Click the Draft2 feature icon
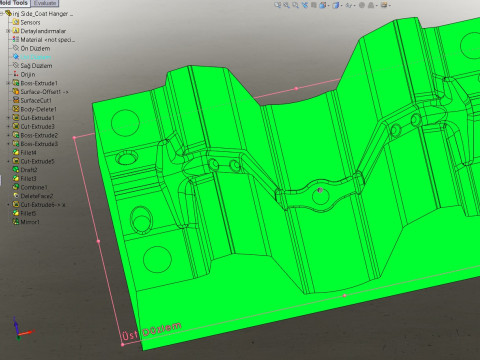The width and height of the screenshot is (480, 360). click(x=16, y=170)
